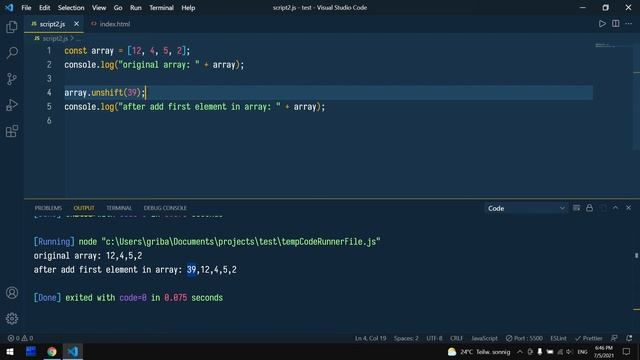The height and width of the screenshot is (360, 640).
Task: Click the VS Code logo in title bar
Action: coord(9,7)
